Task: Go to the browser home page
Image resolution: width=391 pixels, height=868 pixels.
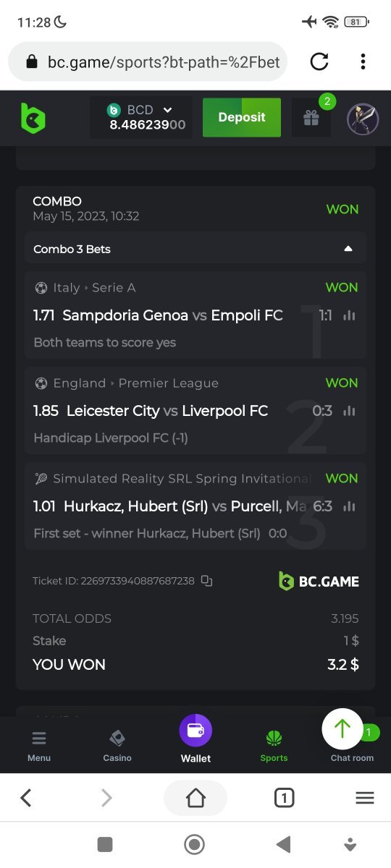Action: (x=195, y=798)
